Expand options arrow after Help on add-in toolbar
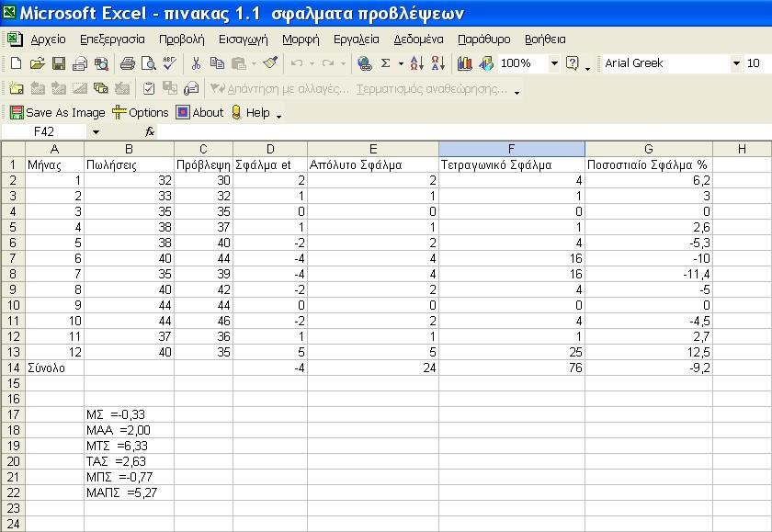Image resolution: width=772 pixels, height=532 pixels. click(x=279, y=116)
